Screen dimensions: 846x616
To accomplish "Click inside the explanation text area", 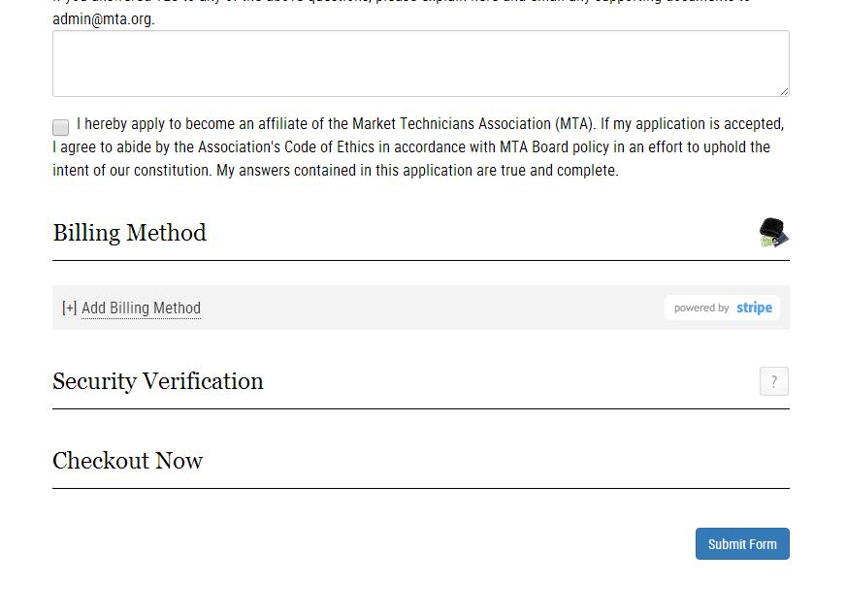I will [x=420, y=63].
